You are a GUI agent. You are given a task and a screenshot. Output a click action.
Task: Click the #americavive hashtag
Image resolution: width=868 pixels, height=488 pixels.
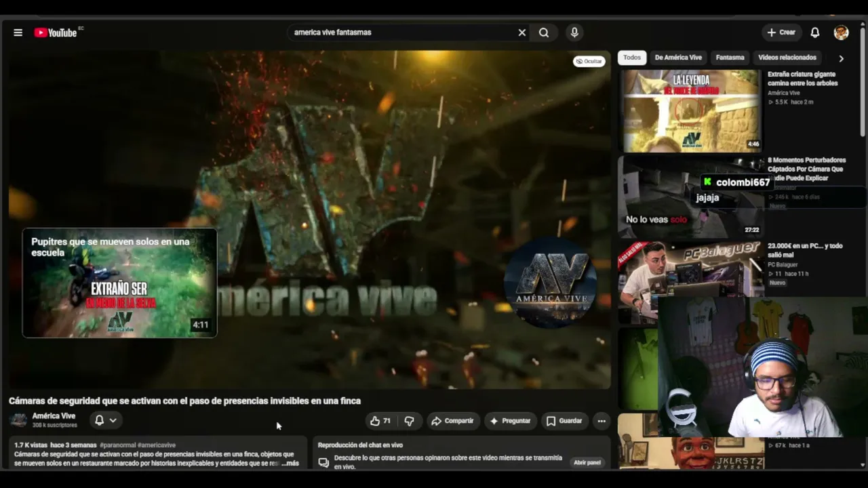click(x=157, y=445)
